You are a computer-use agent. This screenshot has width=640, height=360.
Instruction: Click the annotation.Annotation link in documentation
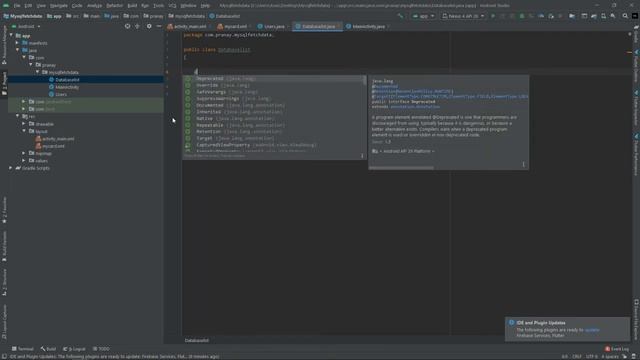coord(415,107)
